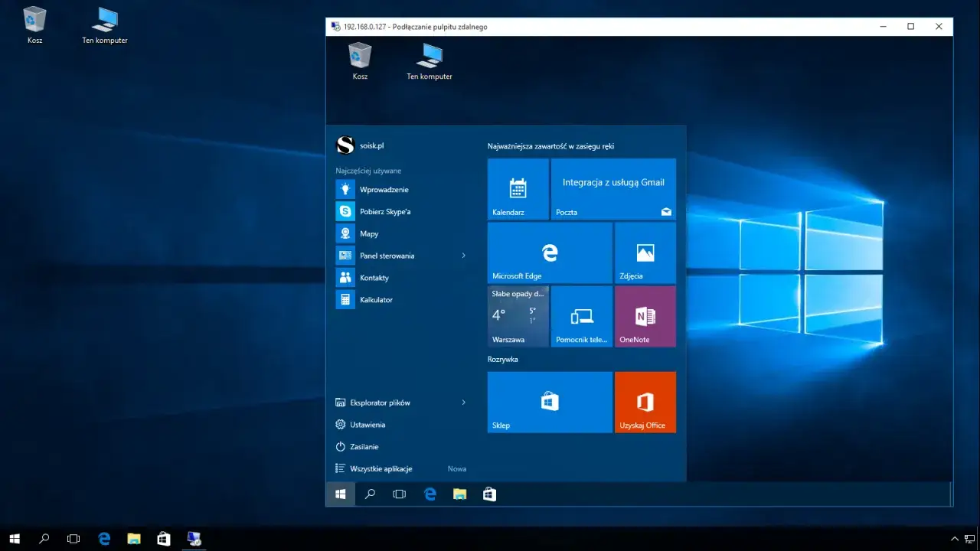
Task: Click the Start button in the remote session
Action: (340, 494)
